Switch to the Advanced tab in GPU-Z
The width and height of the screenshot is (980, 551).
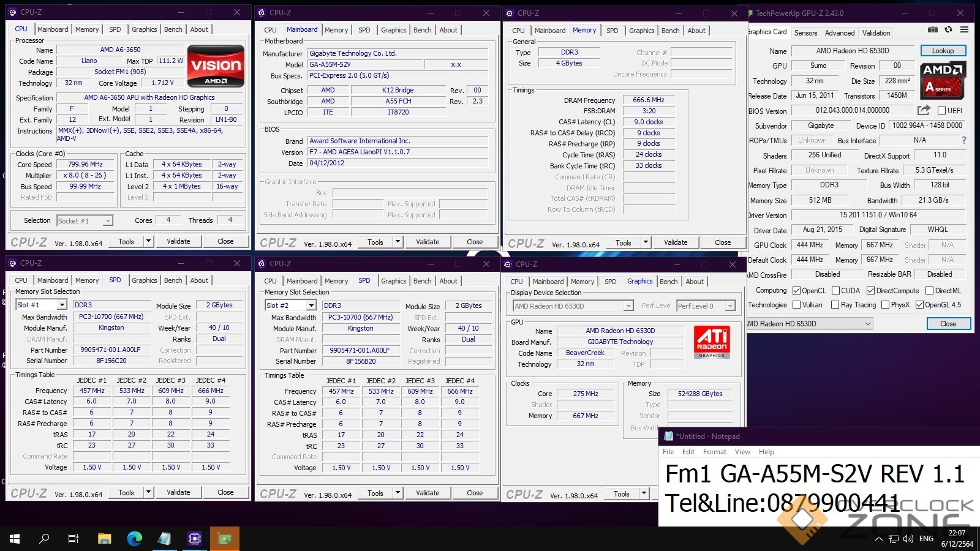[x=839, y=33]
